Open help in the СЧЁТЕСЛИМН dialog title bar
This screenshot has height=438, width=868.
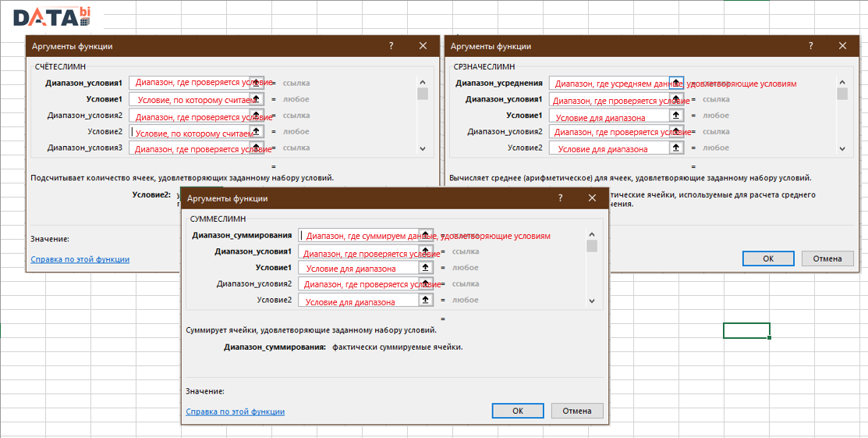click(x=391, y=46)
